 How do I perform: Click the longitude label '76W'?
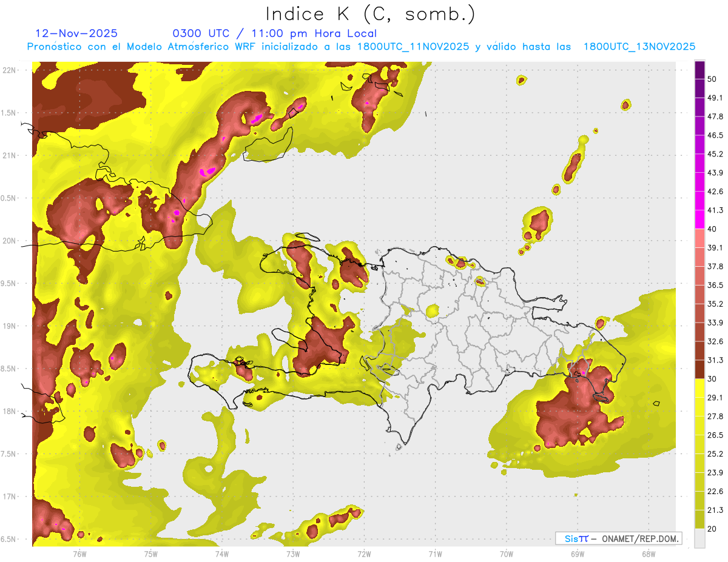click(79, 554)
